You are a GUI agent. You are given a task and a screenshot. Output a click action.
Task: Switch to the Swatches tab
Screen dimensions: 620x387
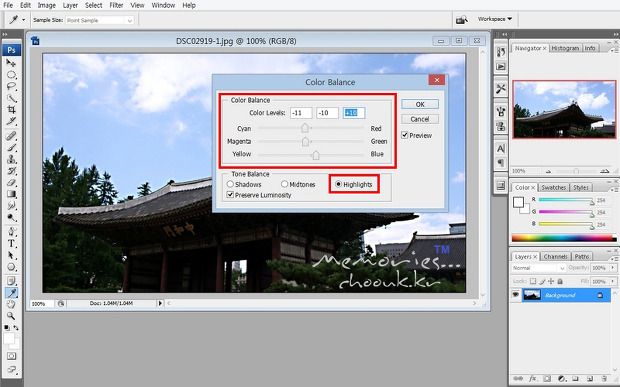point(554,187)
